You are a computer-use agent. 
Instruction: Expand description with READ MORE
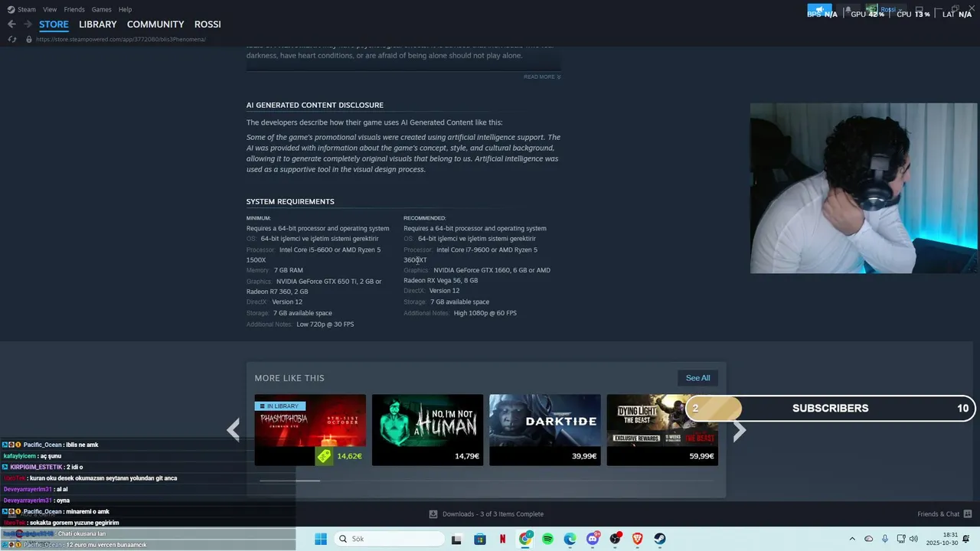click(542, 77)
